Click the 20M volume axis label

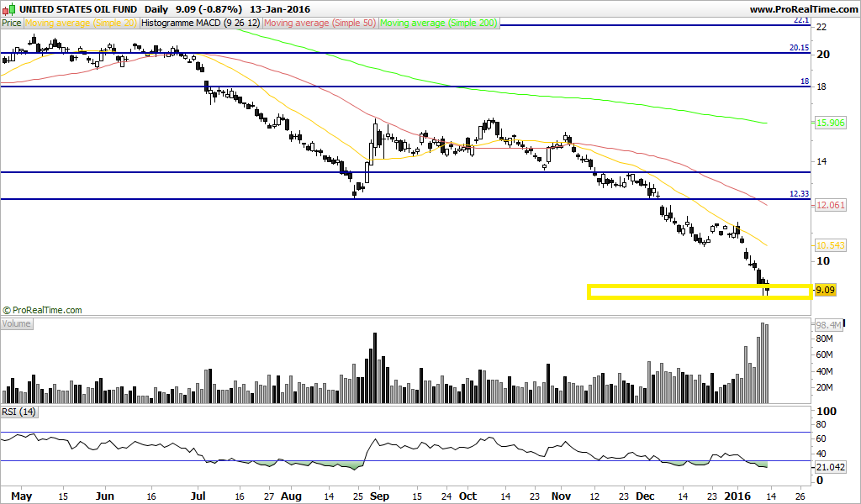click(825, 388)
